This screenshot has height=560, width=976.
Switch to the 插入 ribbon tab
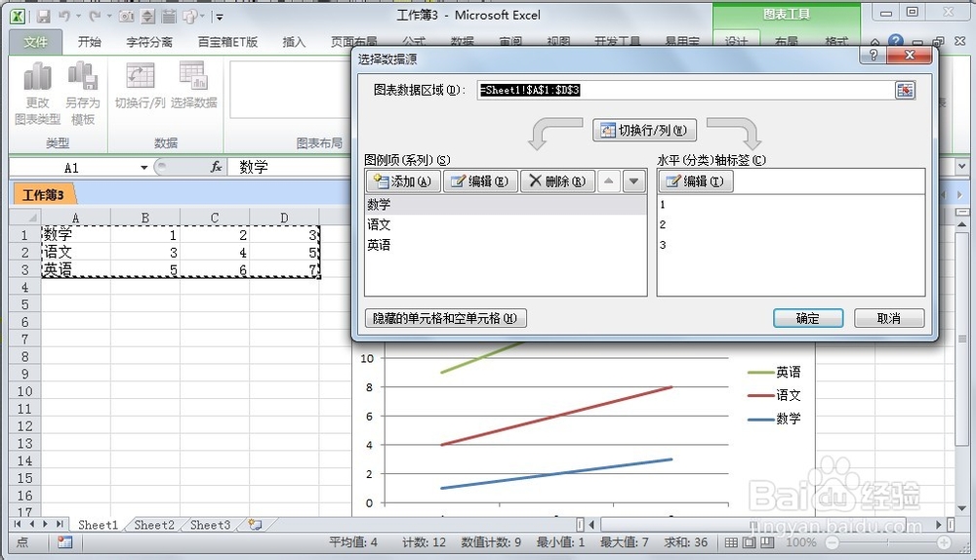[294, 42]
